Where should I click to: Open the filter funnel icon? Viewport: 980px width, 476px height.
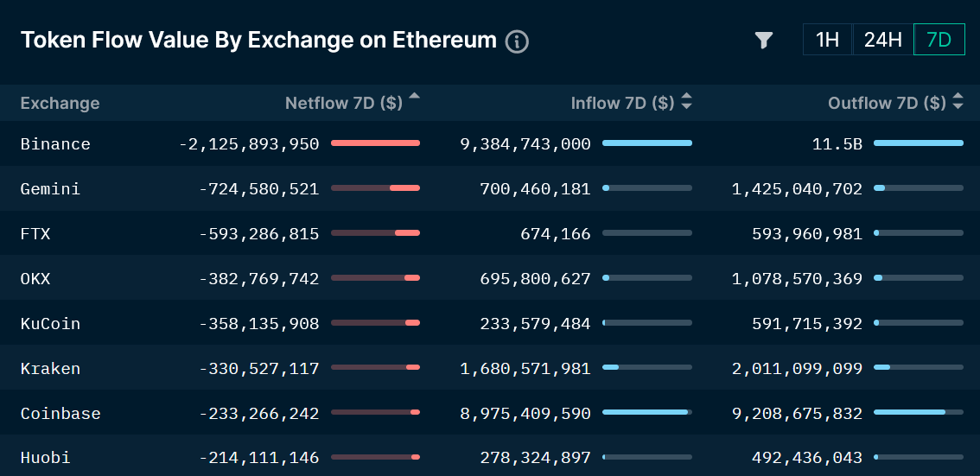[x=763, y=41]
